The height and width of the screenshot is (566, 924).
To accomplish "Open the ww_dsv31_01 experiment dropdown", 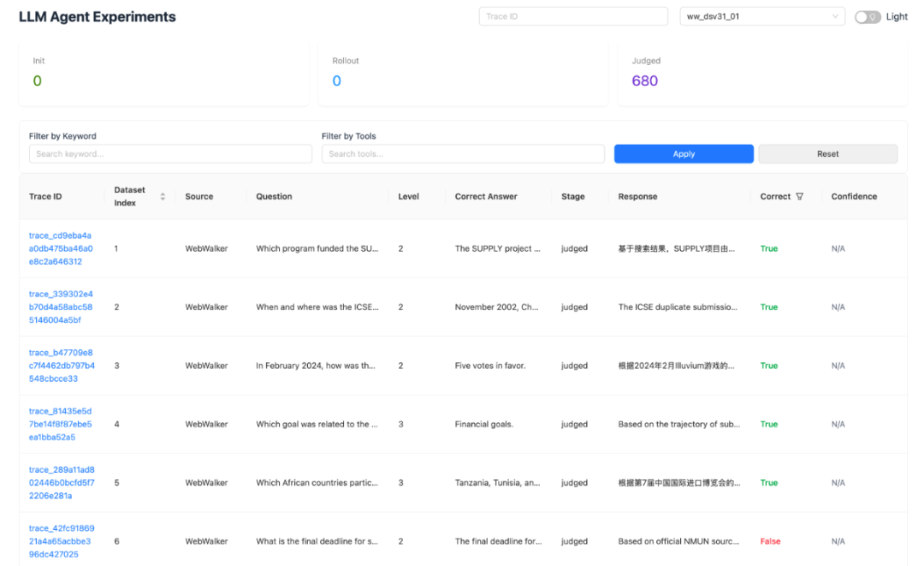I will pyautogui.click(x=762, y=16).
